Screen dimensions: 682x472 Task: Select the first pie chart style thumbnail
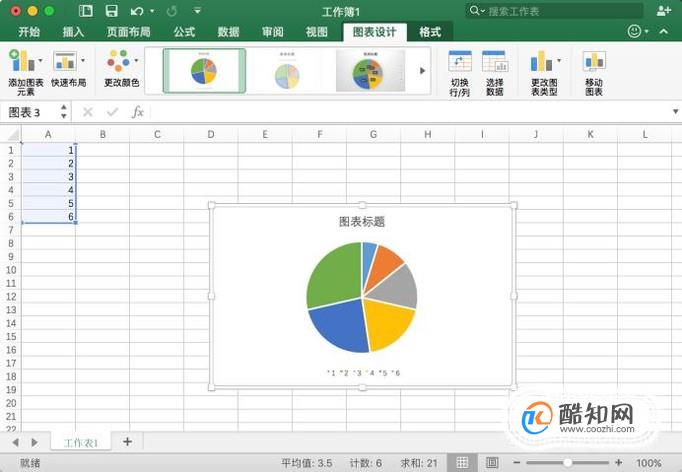click(x=204, y=71)
